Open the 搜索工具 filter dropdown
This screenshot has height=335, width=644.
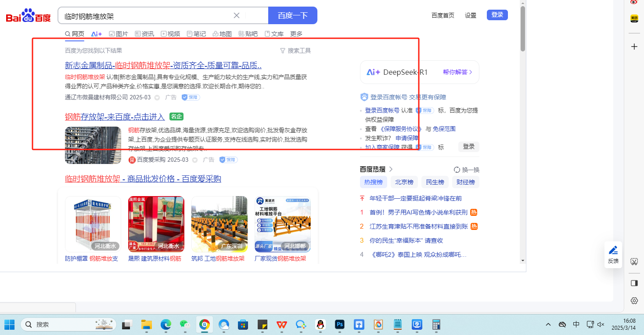click(x=295, y=51)
